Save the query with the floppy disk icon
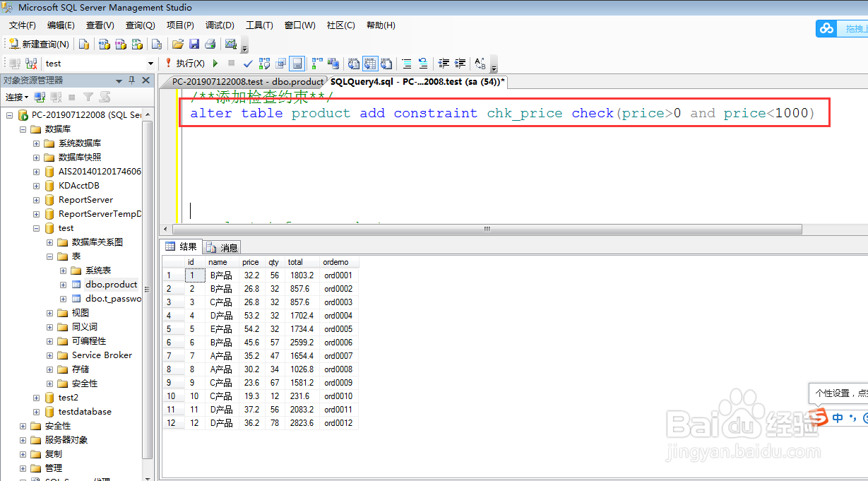Screen dimensions: 868x481 coord(194,44)
